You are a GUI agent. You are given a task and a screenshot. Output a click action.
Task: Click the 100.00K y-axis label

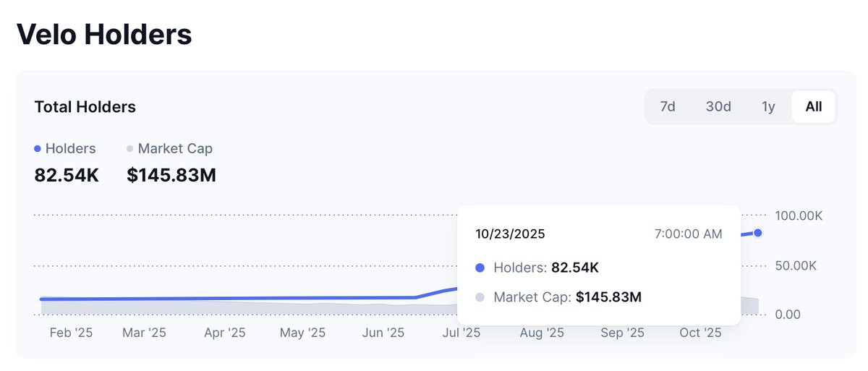coord(799,216)
